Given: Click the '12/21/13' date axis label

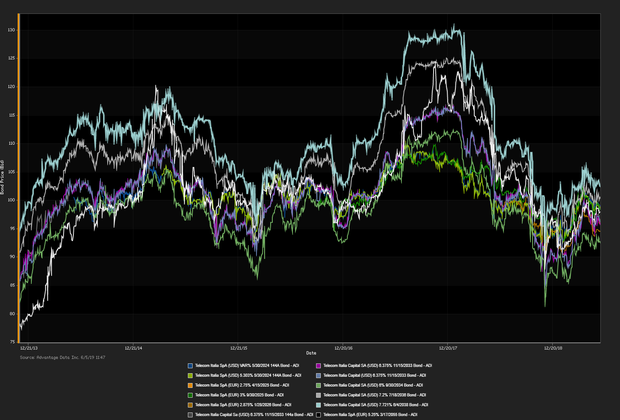Looking at the screenshot, I should pos(29,348).
